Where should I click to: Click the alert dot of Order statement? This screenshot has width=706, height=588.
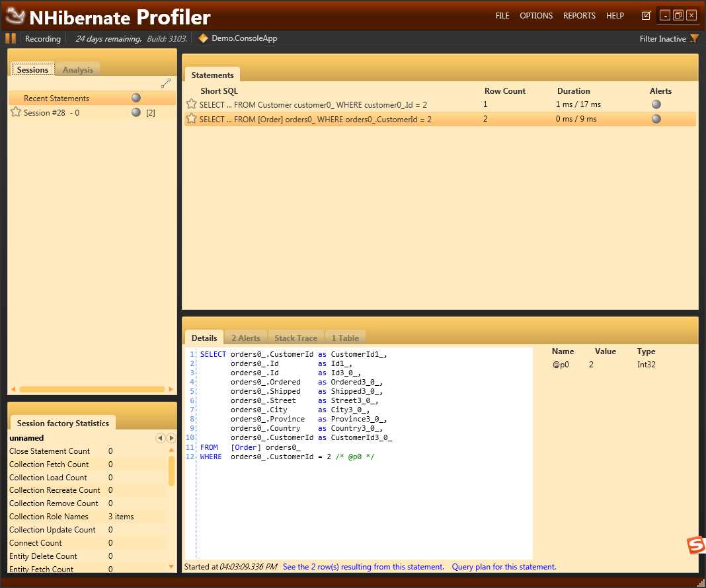tap(656, 119)
